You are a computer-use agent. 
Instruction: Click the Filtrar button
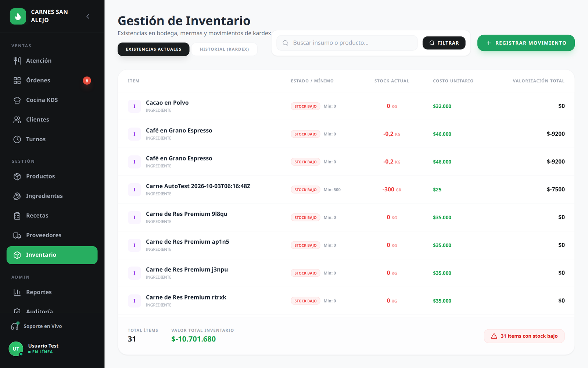(444, 43)
